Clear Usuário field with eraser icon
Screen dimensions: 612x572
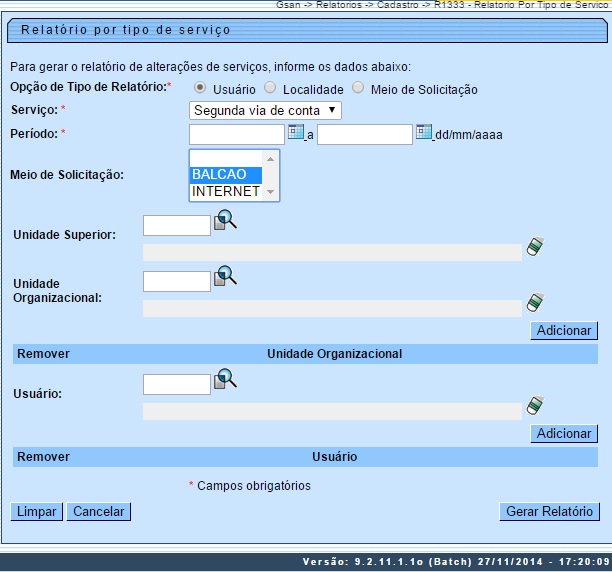(x=535, y=405)
